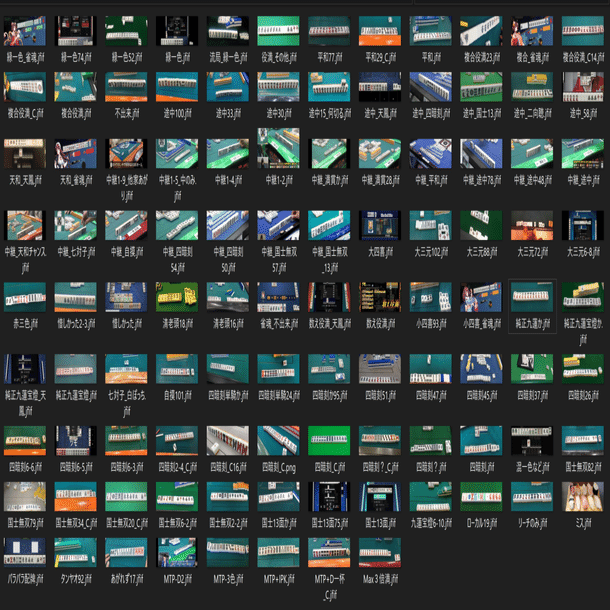This screenshot has height=610, width=610.
Task: Click the file name 九蓮宝燈6-10.jfif
Action: pos(431,523)
